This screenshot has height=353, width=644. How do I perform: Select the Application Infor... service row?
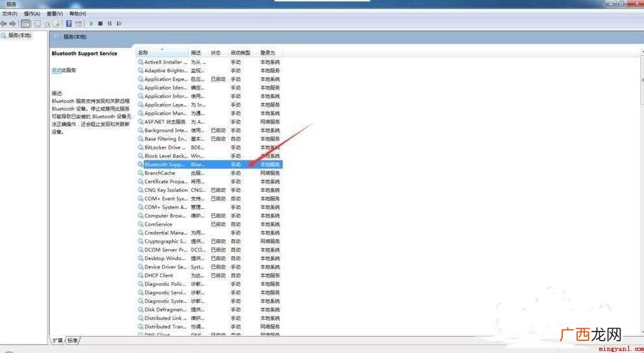(209, 96)
